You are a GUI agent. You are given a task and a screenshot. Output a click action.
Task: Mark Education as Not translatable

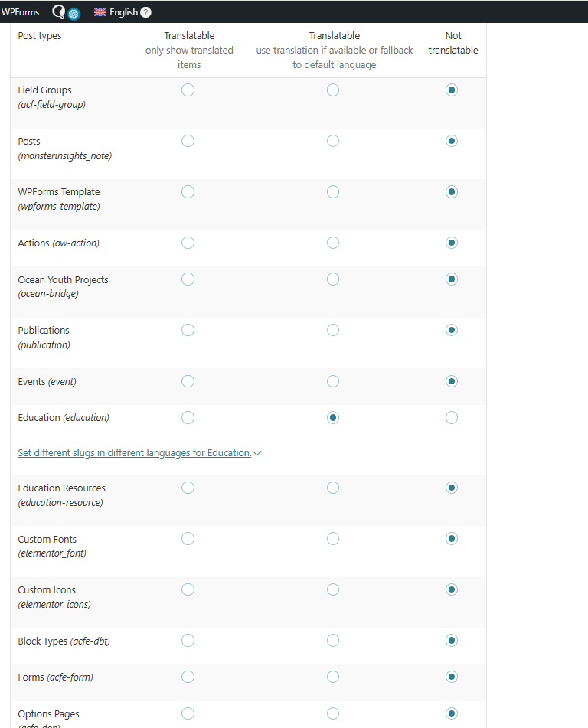click(x=452, y=418)
